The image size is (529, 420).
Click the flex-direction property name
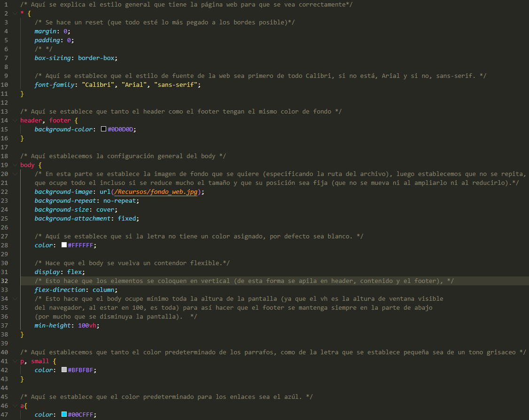click(60, 290)
